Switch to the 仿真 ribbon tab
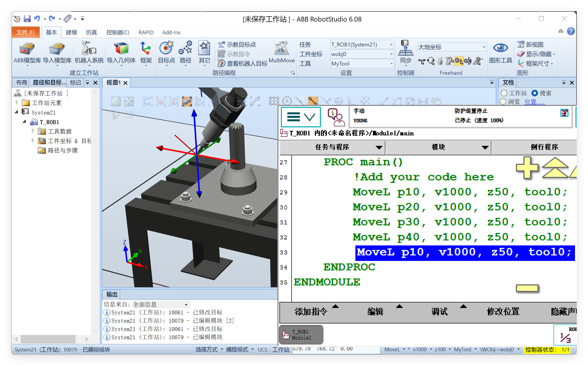This screenshot has width=588, height=366. (x=91, y=32)
